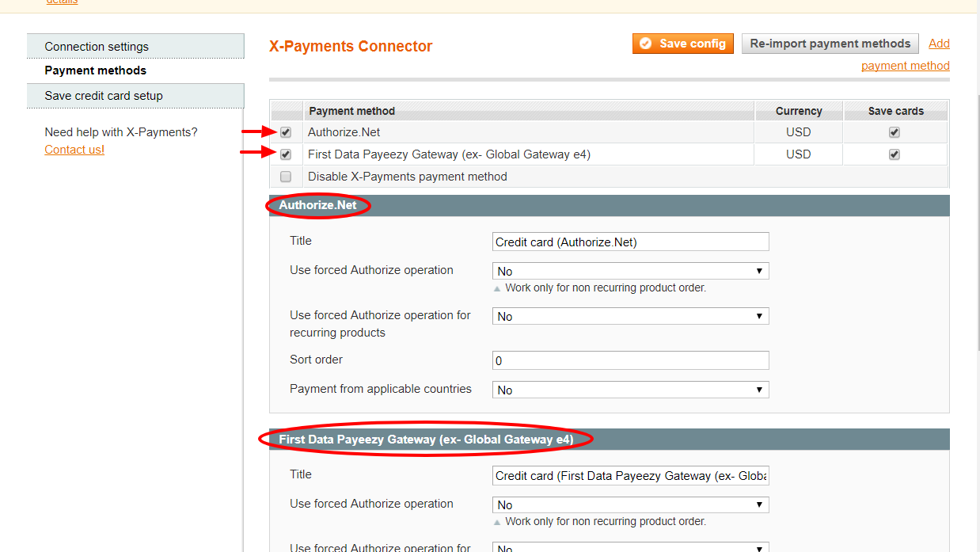Viewport: 980px width, 552px height.
Task: Switch to Save credit card setup tab
Action: [135, 96]
